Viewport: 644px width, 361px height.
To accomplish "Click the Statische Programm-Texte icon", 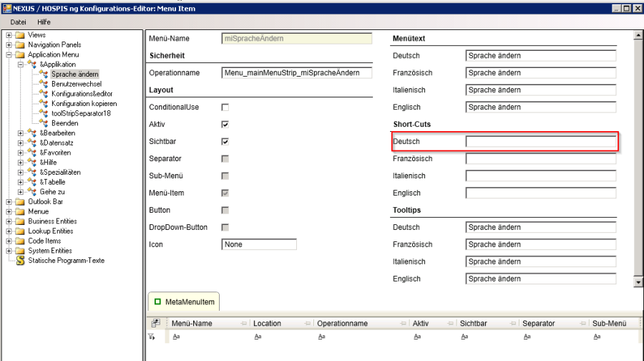I will tap(20, 261).
